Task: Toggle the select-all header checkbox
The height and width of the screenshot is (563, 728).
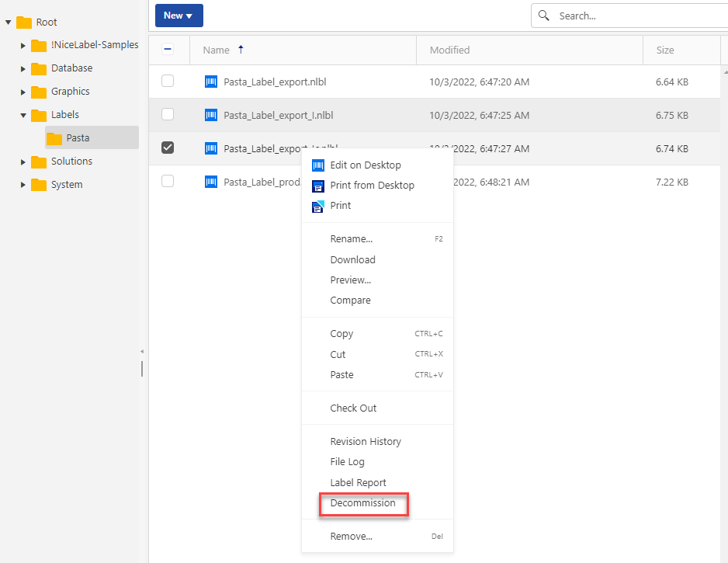Action: (x=168, y=49)
